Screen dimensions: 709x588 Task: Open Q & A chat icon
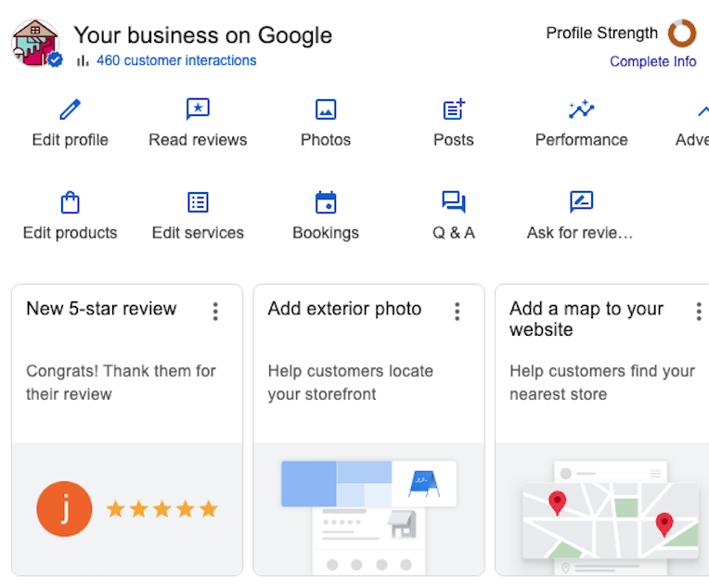[454, 202]
